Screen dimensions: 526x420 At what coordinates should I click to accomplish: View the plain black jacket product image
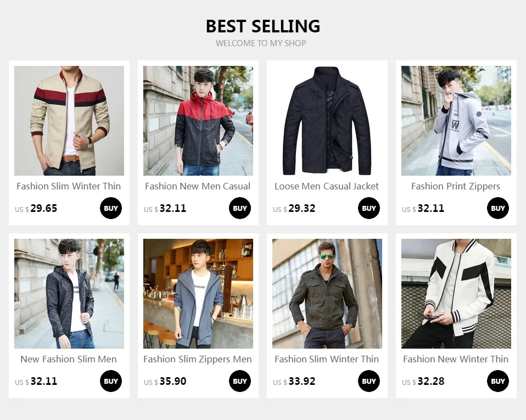[327, 121]
